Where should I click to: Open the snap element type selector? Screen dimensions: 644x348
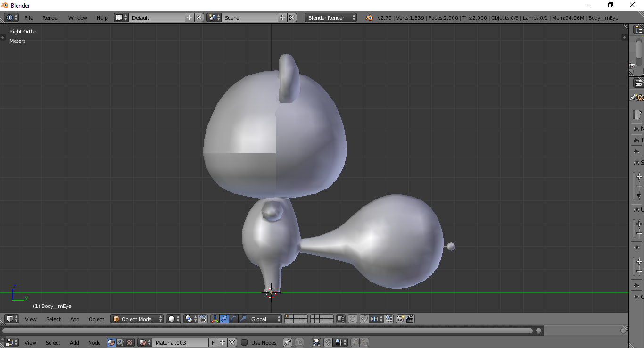pos(377,319)
